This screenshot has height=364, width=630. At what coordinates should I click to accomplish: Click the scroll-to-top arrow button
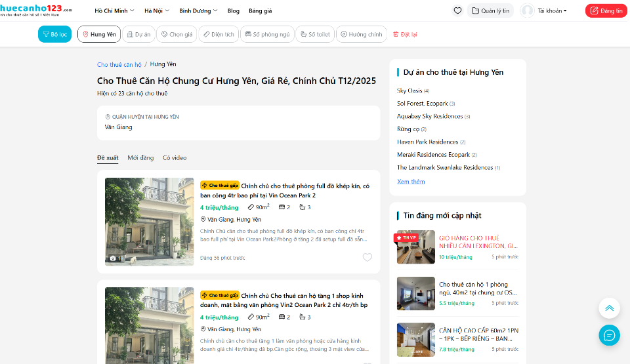[609, 308]
